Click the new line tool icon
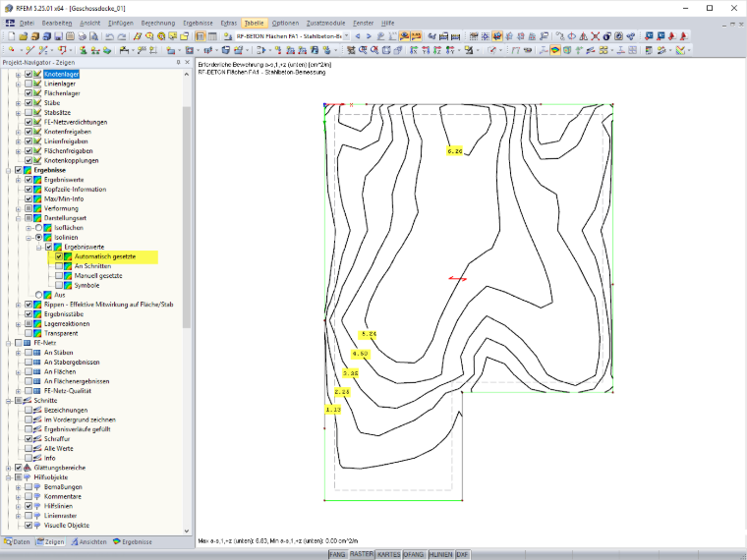This screenshot has width=747, height=560. (30, 50)
